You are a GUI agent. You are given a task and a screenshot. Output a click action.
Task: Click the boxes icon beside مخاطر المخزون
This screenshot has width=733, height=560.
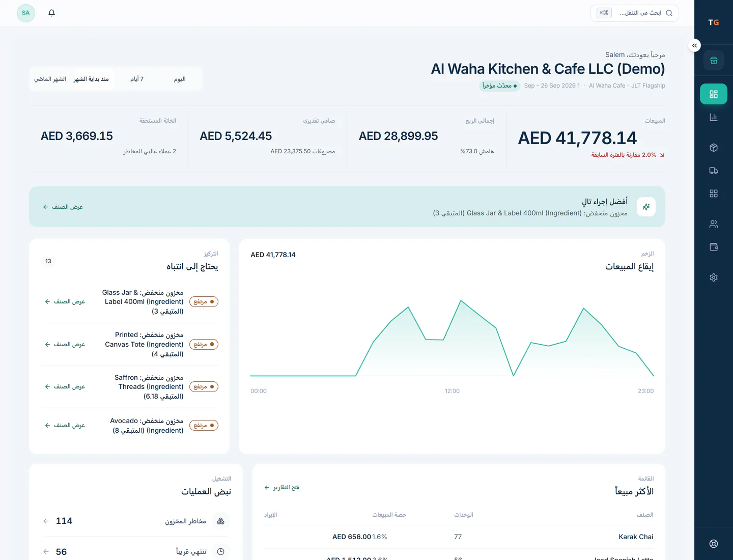pos(220,521)
